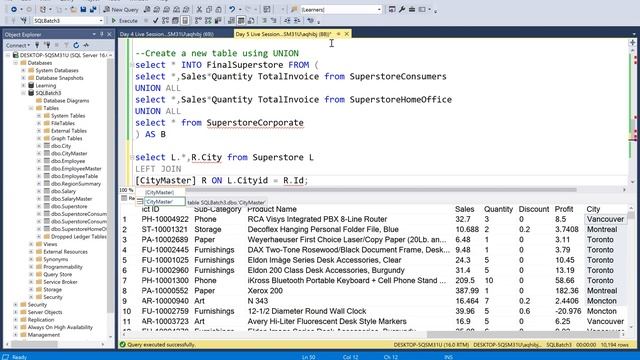Select CityMaster suggestion in IntelliSense popup
640x360 pixels.
tap(164, 202)
